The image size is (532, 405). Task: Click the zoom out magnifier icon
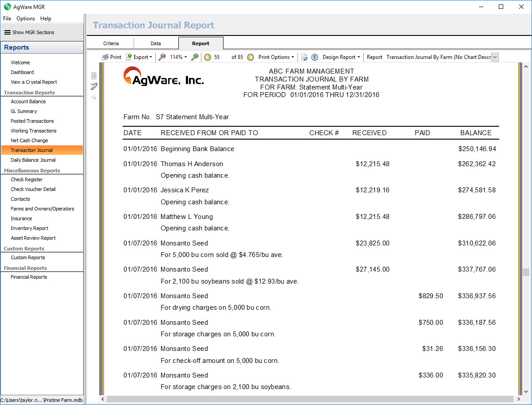(162, 57)
